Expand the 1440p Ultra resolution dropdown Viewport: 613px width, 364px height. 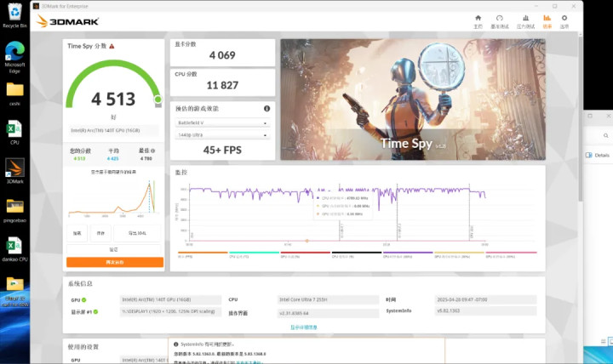point(222,135)
